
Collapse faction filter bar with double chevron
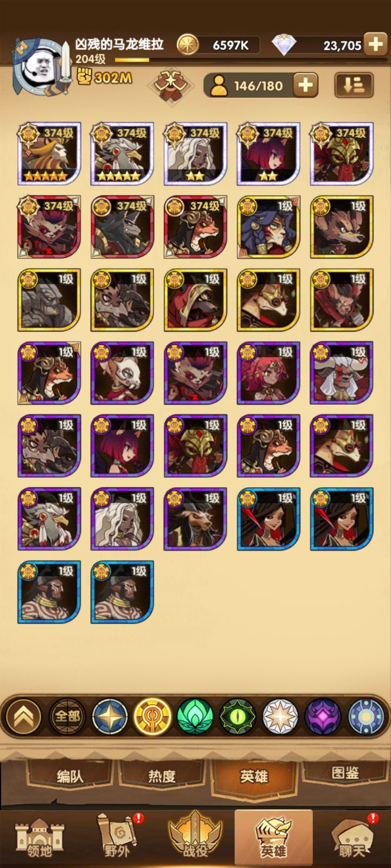pyautogui.click(x=23, y=716)
